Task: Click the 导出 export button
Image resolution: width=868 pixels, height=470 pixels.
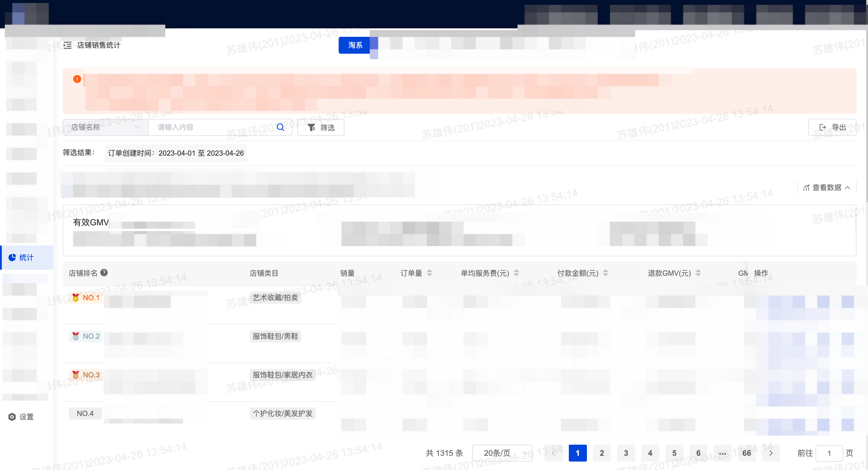Action: (832, 127)
